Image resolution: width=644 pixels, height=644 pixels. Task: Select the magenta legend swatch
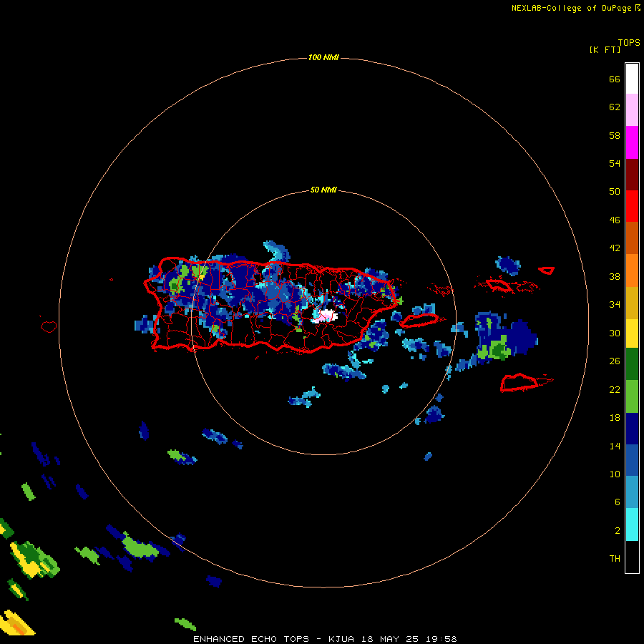point(632,142)
